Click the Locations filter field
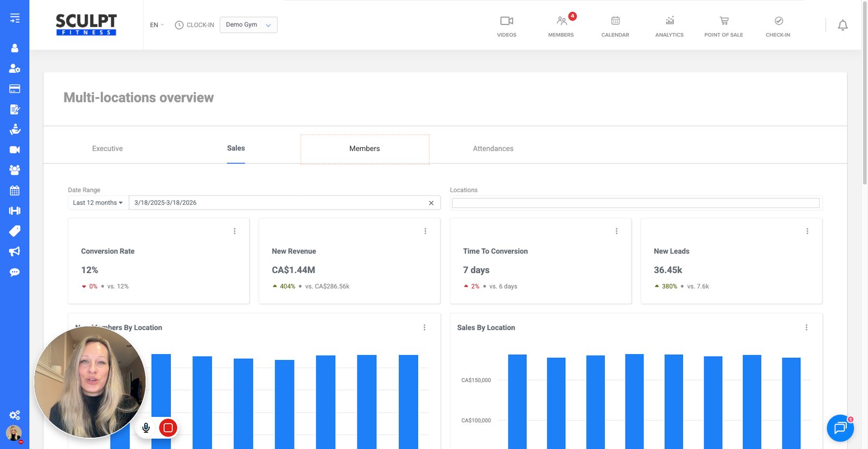868x449 pixels. pos(635,203)
